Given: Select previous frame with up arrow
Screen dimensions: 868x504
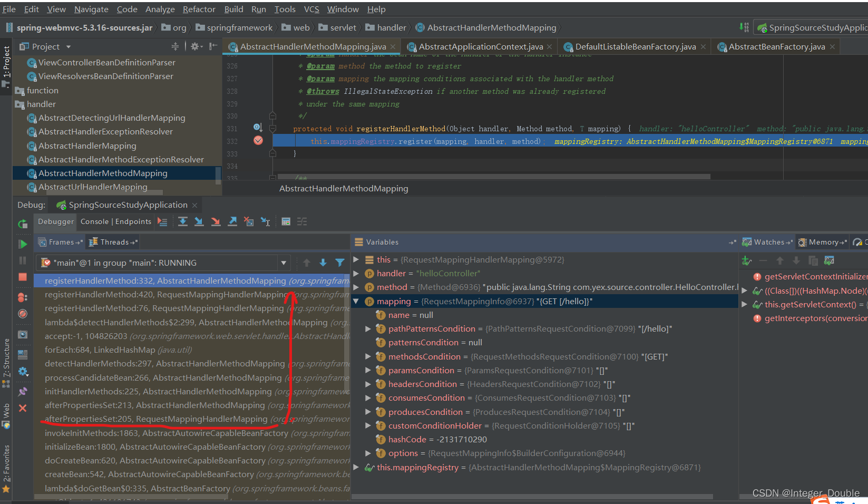Looking at the screenshot, I should tap(307, 263).
